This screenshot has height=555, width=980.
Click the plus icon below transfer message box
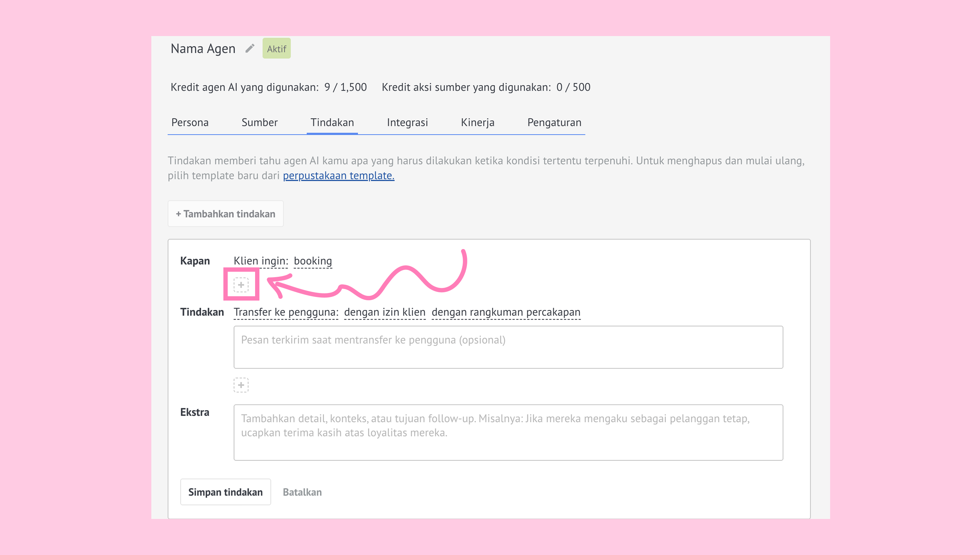click(241, 385)
